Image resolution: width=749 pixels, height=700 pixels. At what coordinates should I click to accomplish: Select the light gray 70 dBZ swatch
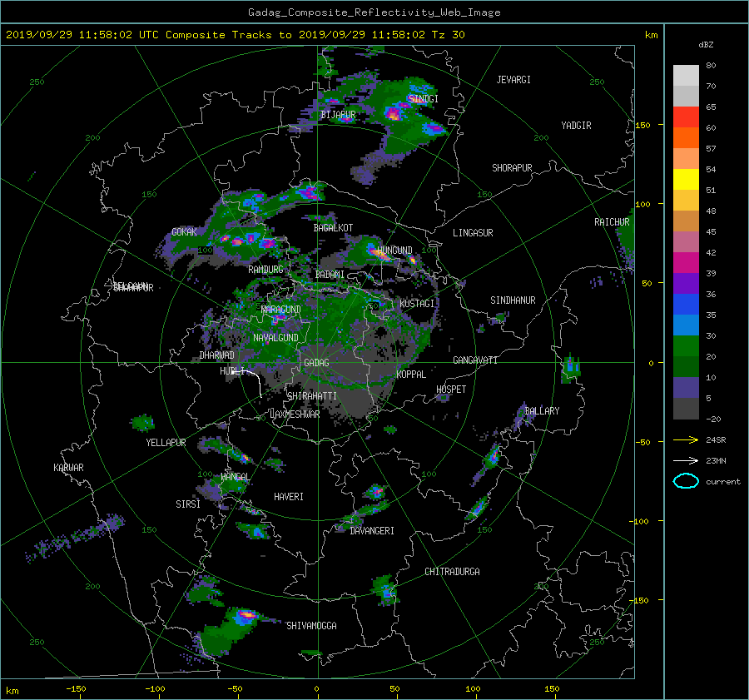pos(686,76)
